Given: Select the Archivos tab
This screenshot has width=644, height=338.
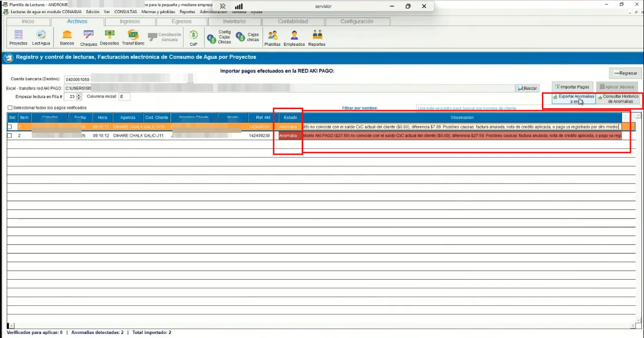Looking at the screenshot, I should (77, 22).
